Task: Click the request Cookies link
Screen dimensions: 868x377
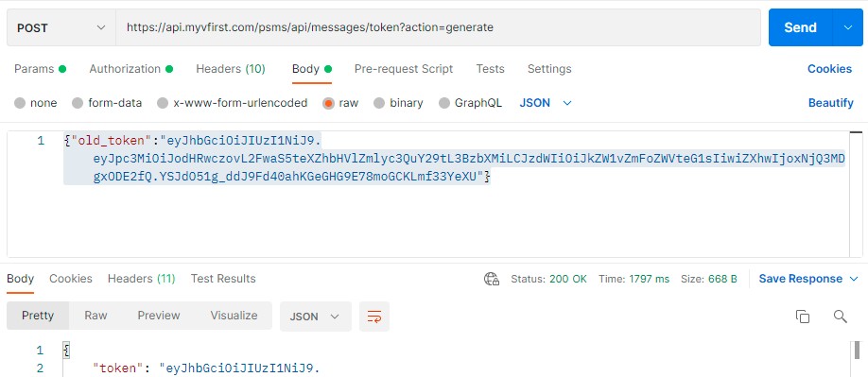Action: tap(829, 69)
